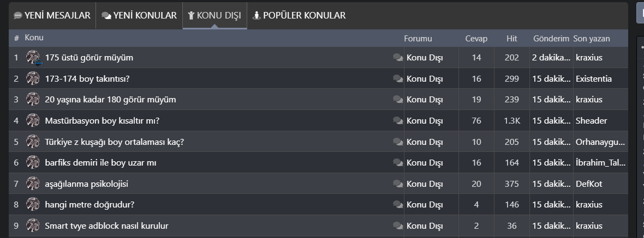Click forum bubble icon on 'barfiks demiri' row
644x238 pixels.
398,163
